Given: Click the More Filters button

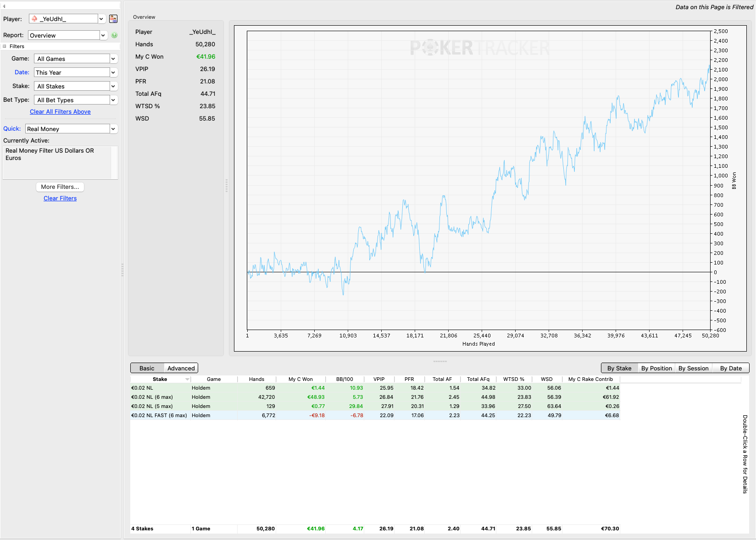Looking at the screenshot, I should point(60,187).
